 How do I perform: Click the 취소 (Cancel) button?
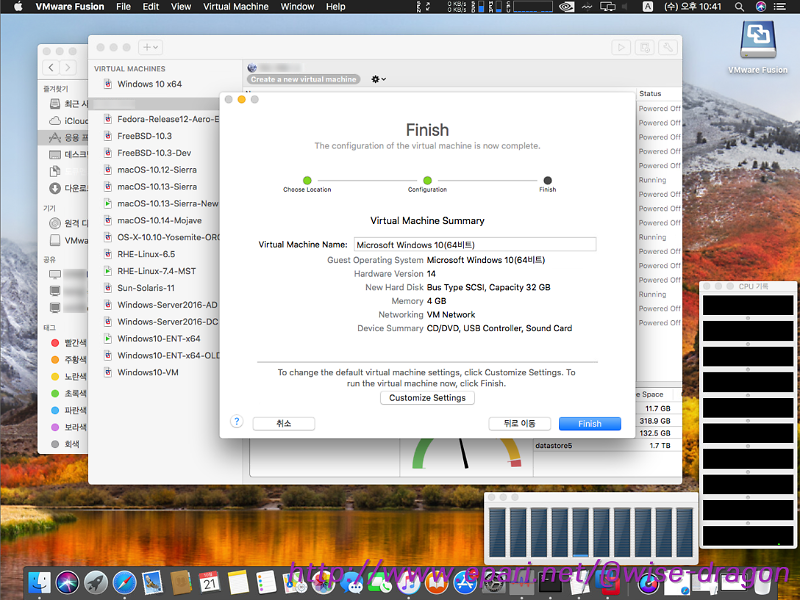pyautogui.click(x=284, y=423)
